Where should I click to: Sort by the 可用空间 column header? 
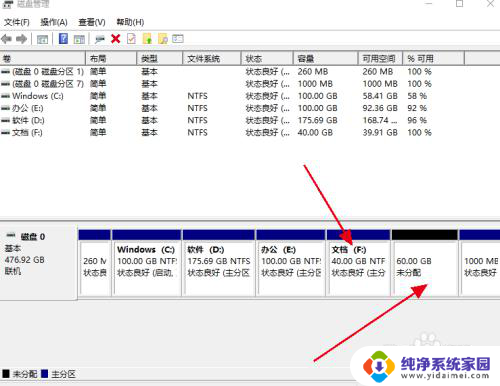[380, 59]
